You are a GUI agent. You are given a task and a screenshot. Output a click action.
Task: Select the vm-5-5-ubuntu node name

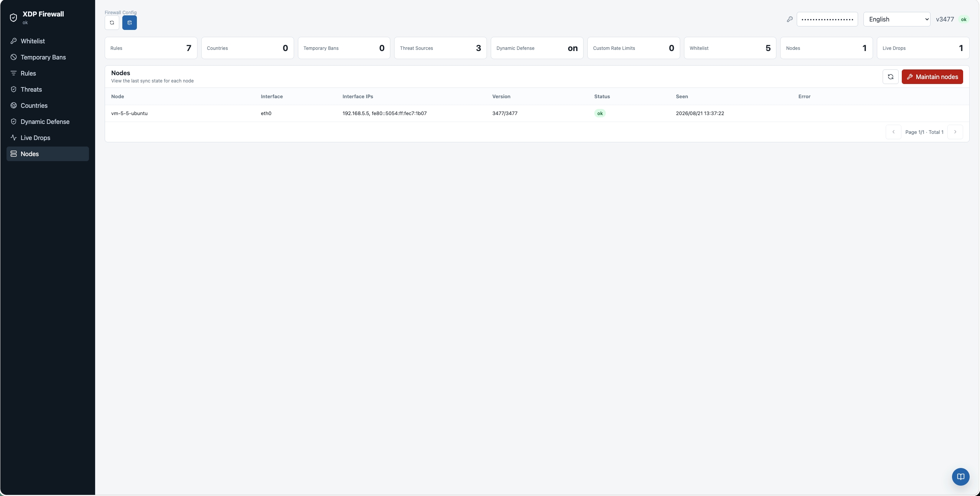coord(129,113)
